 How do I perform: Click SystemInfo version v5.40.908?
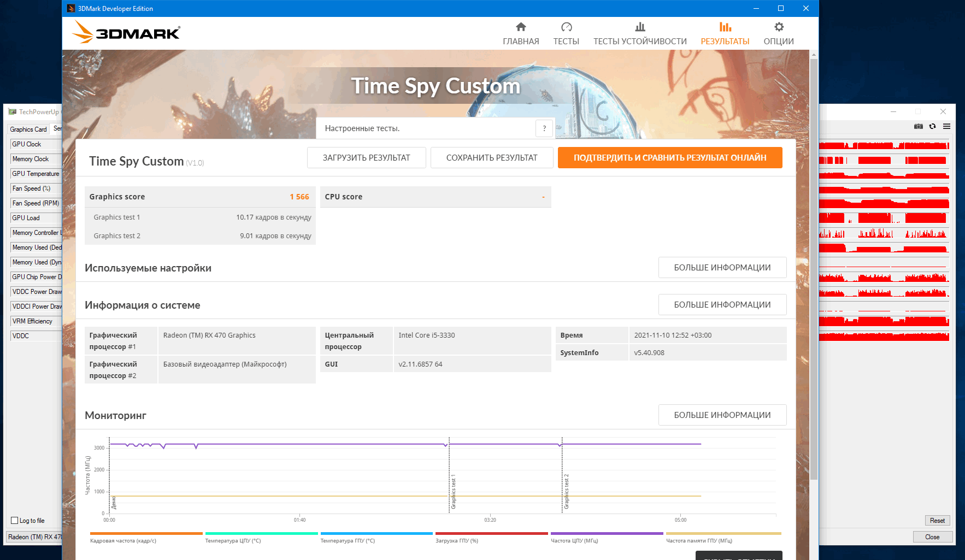coord(649,352)
